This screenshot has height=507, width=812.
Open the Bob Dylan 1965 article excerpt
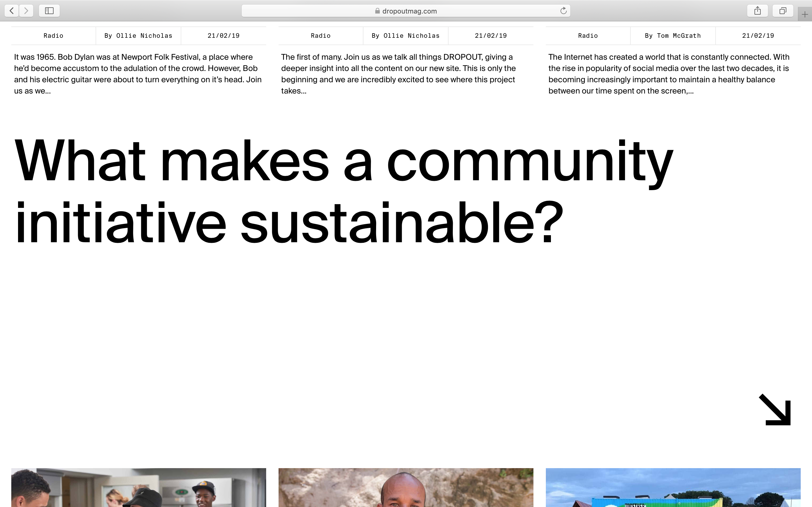click(138, 74)
